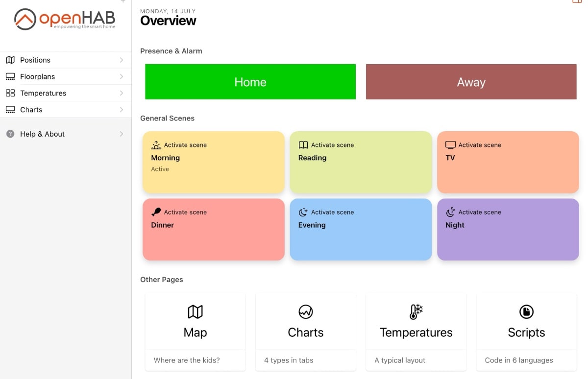Click the thermometer icon in Temperatures card
588x379 pixels.
416,311
